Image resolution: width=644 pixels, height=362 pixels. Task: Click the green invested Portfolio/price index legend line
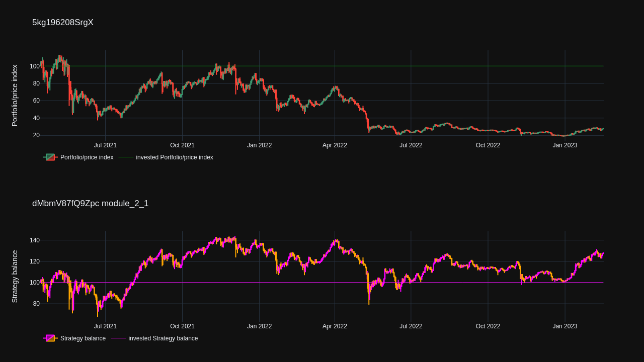click(126, 157)
